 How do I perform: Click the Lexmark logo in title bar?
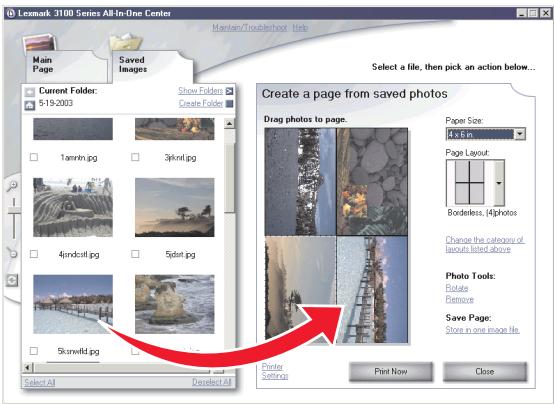click(x=11, y=13)
